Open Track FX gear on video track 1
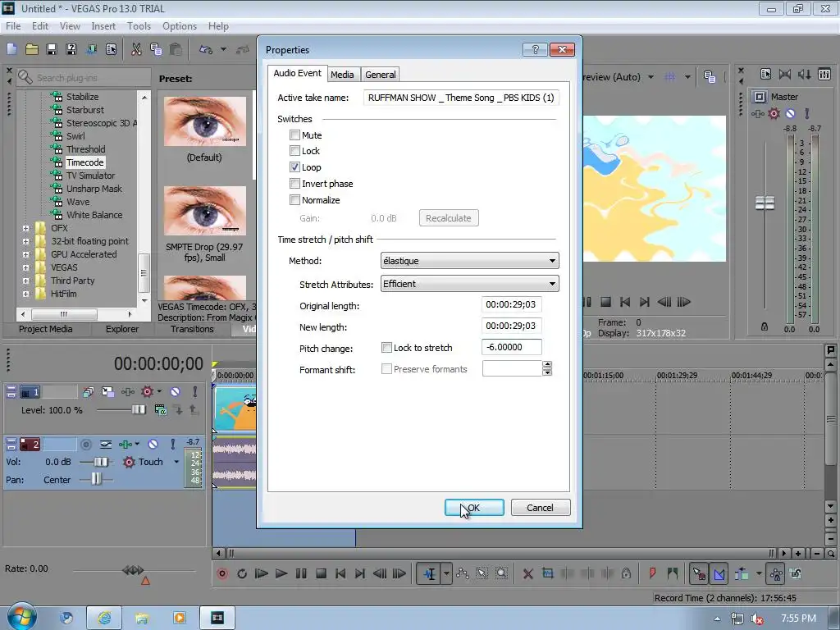This screenshot has height=630, width=840. pos(147,391)
